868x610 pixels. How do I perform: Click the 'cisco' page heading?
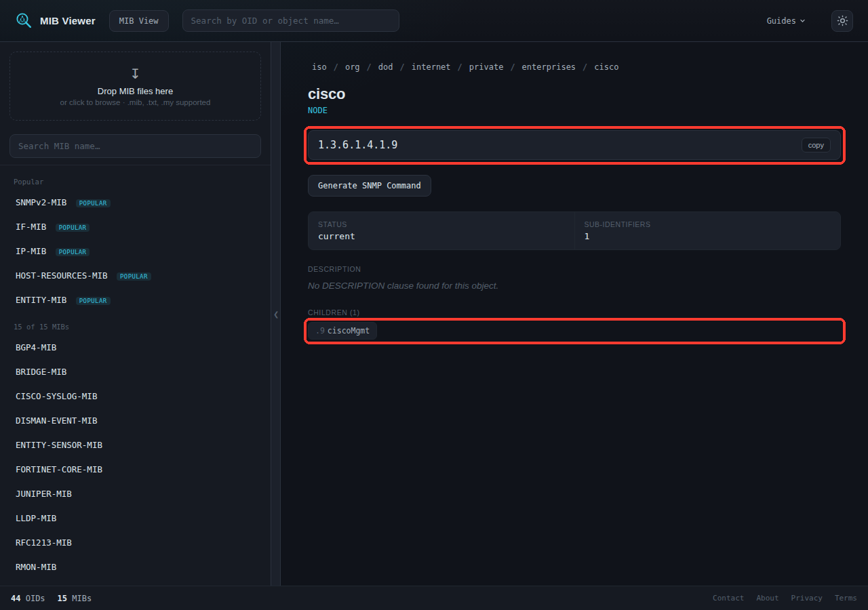[x=327, y=94]
